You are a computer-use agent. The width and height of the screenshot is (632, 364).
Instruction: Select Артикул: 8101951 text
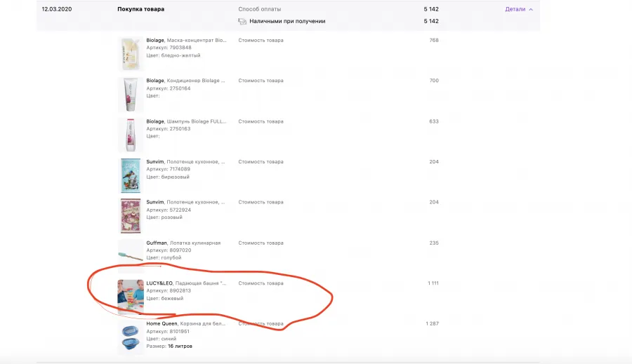(x=168, y=331)
